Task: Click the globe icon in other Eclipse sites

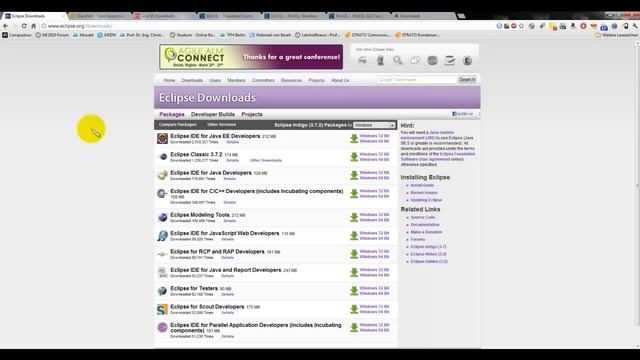Action: (x=432, y=61)
